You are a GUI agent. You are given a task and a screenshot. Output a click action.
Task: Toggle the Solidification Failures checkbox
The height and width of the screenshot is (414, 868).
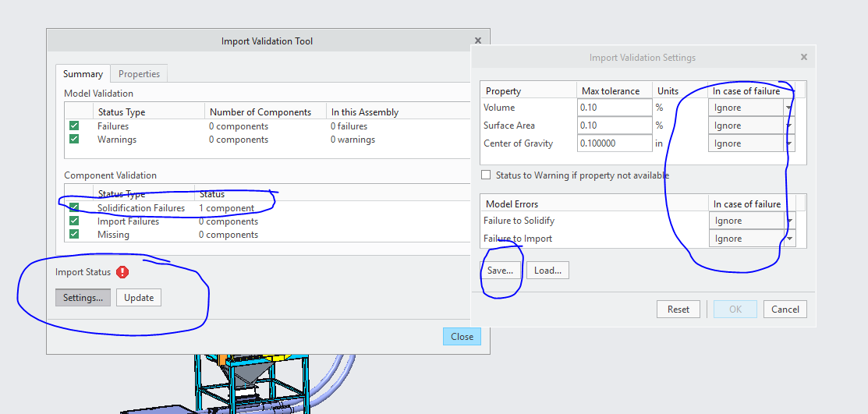(74, 208)
